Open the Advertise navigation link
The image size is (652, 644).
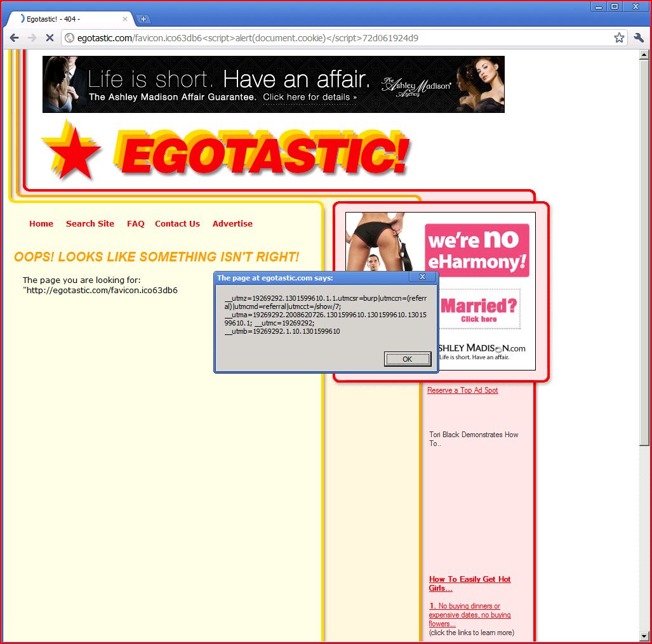point(232,223)
